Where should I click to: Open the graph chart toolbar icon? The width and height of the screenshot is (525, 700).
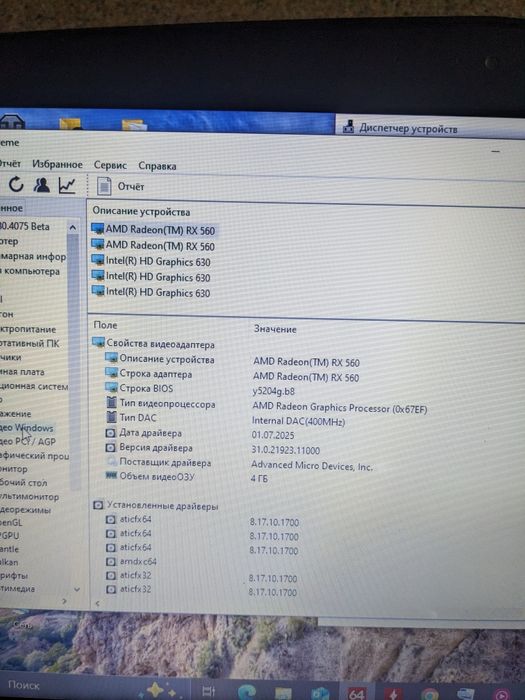(67, 186)
